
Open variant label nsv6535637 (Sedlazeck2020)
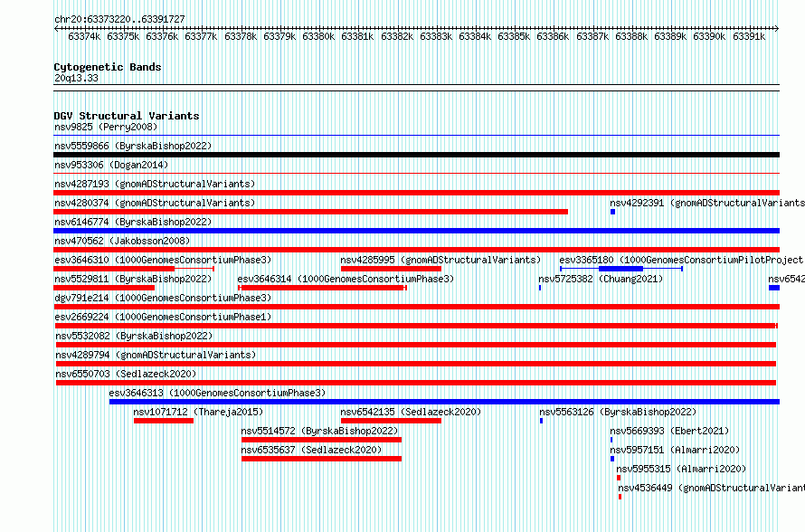[x=312, y=450]
